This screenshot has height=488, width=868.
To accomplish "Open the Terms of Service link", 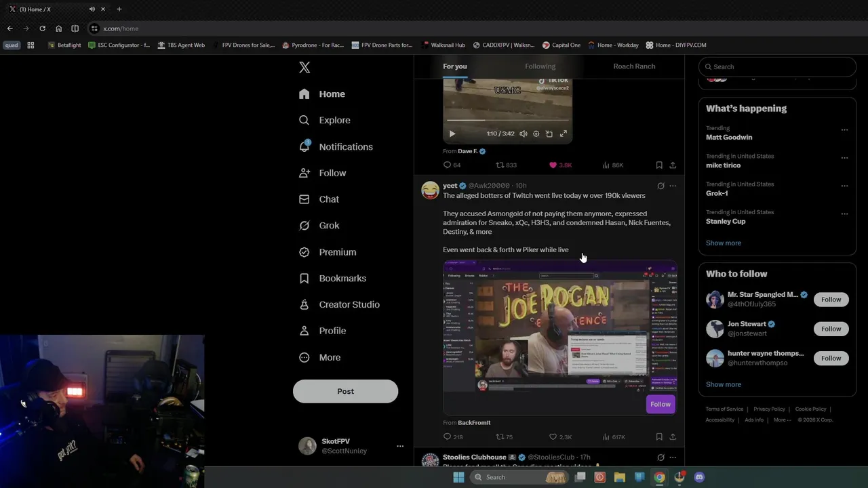I will (x=724, y=409).
